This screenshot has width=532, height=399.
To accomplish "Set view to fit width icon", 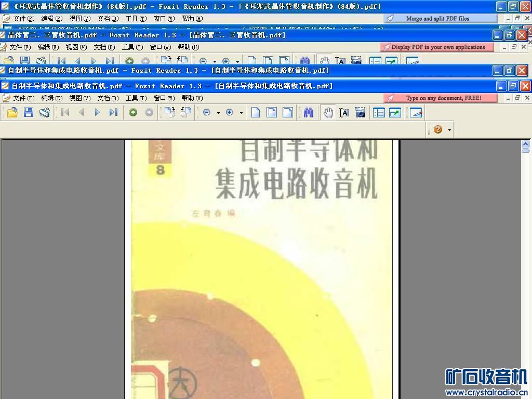I will point(288,112).
